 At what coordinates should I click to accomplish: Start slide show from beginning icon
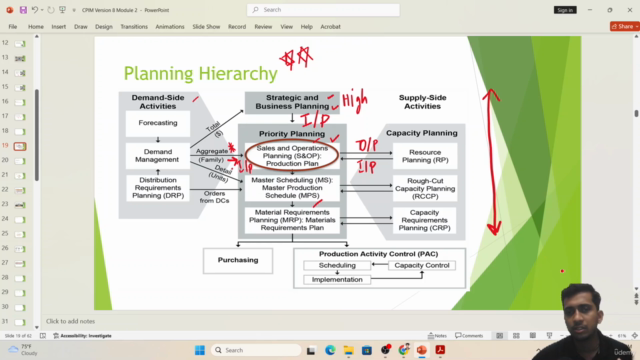[x=62, y=10]
